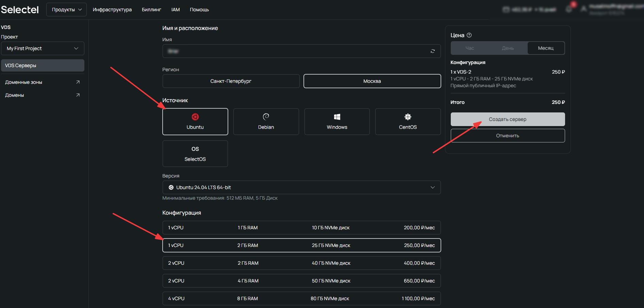The width and height of the screenshot is (644, 308).
Task: Select CentOS as the source OS
Action: [x=408, y=122]
